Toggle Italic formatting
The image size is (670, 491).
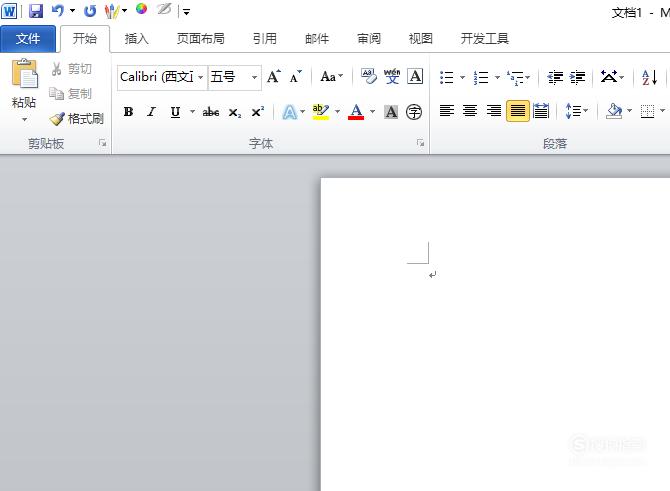[x=151, y=112]
